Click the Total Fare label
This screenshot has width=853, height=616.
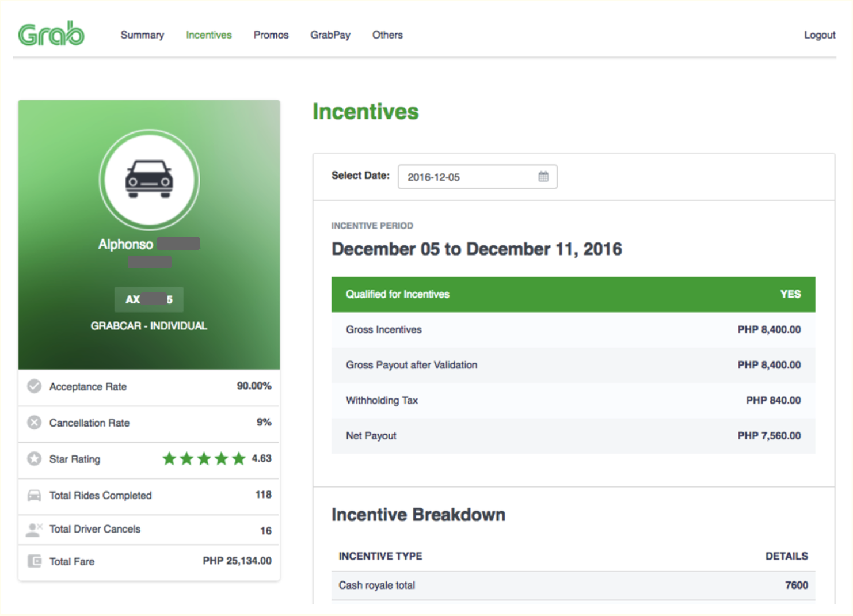pyautogui.click(x=72, y=562)
